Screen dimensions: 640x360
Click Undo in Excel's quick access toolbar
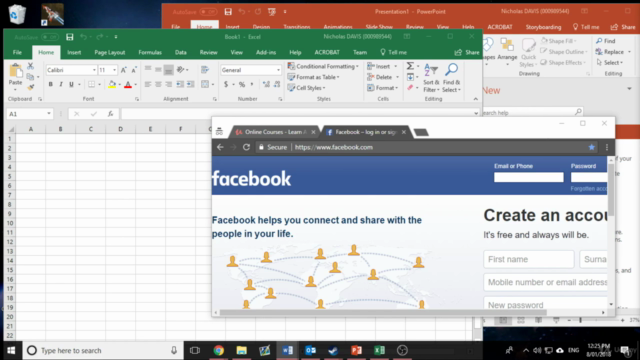(83, 37)
